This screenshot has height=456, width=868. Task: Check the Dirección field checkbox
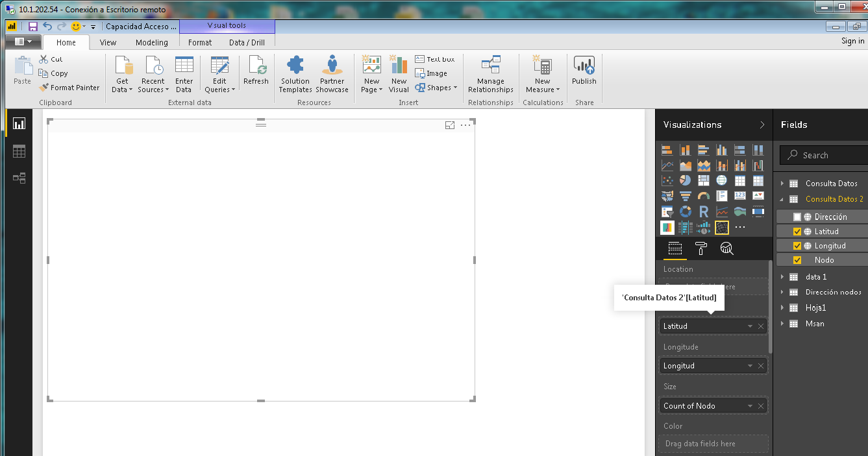click(x=797, y=217)
